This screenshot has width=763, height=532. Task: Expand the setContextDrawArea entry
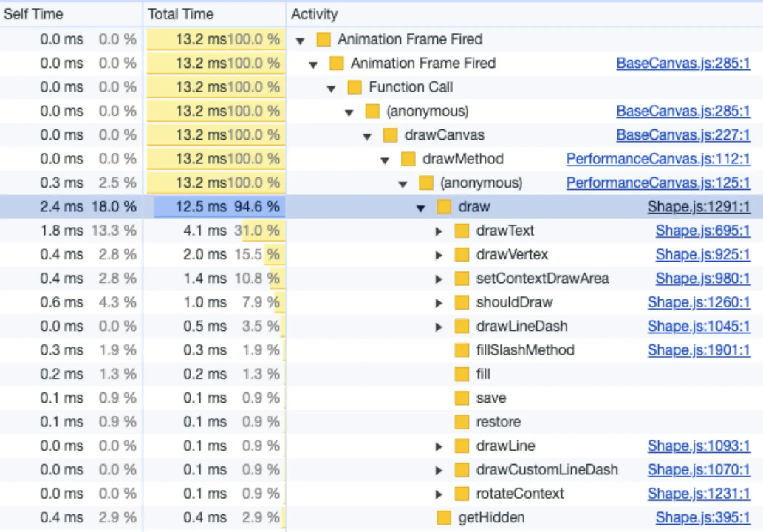click(x=438, y=279)
